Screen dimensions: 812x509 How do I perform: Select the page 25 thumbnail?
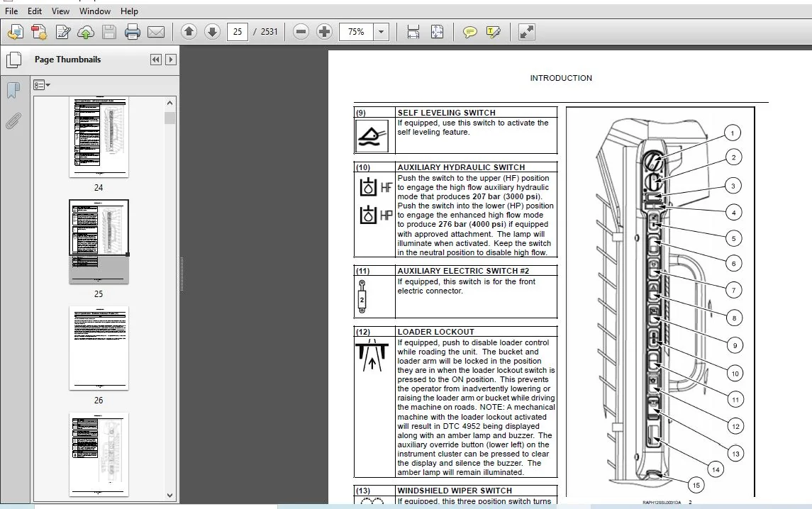click(99, 241)
